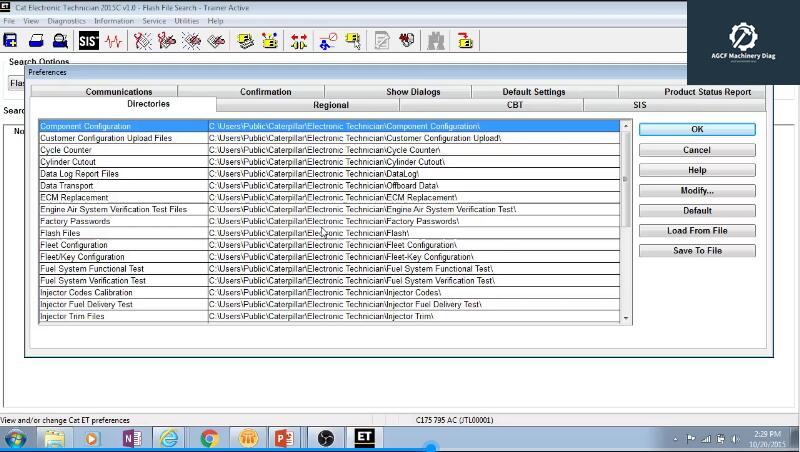Click the ET taskbar icon
This screenshot has height=452, width=800.
pyautogui.click(x=364, y=438)
